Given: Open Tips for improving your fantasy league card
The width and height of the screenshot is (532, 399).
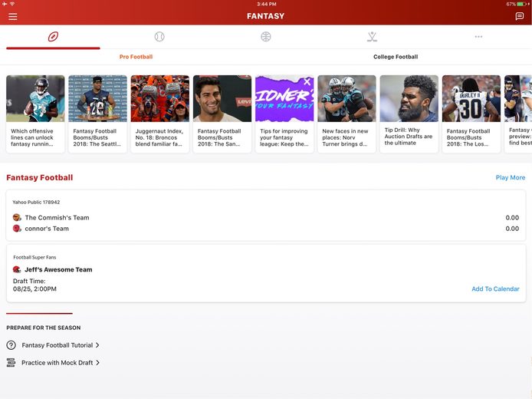Looking at the screenshot, I should tap(284, 114).
